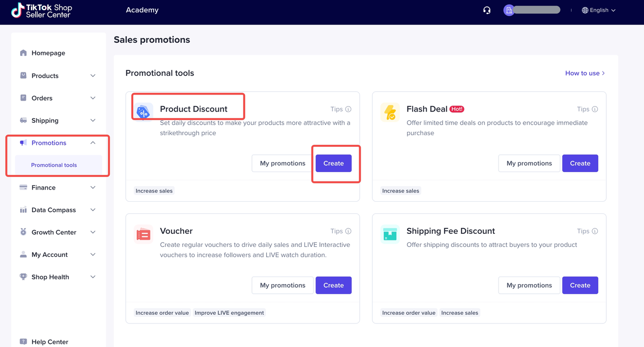Click the TikTok Shop Seller Center logo
The height and width of the screenshot is (347, 644).
42,11
